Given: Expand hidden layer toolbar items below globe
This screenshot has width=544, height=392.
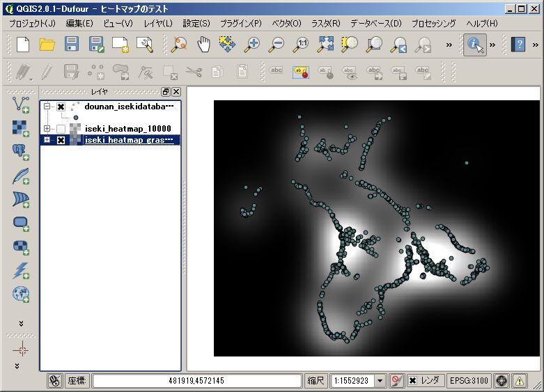Looking at the screenshot, I should click(x=21, y=323).
